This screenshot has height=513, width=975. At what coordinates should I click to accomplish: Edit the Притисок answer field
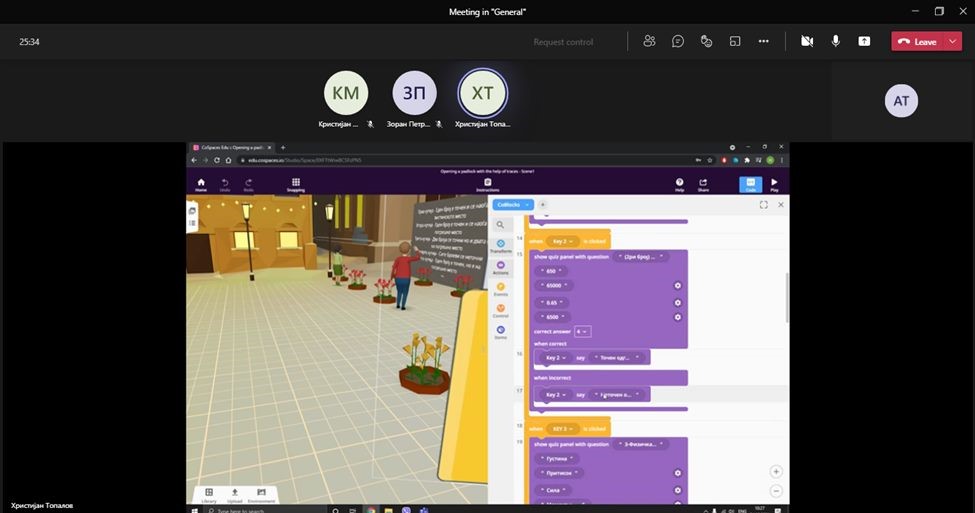[559, 473]
